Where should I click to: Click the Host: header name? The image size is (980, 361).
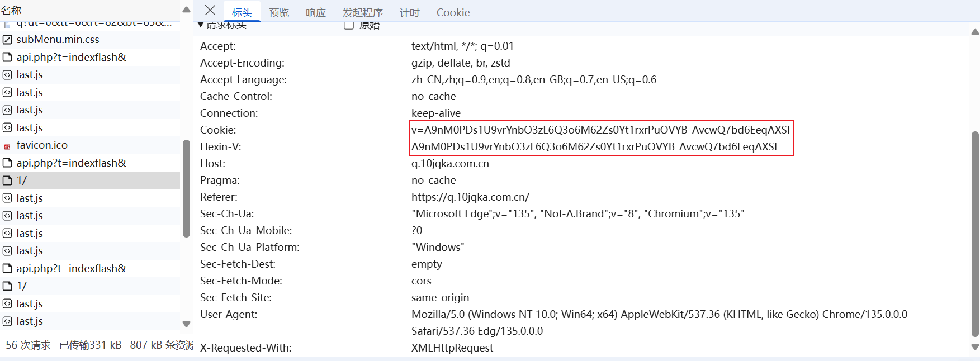212,163
